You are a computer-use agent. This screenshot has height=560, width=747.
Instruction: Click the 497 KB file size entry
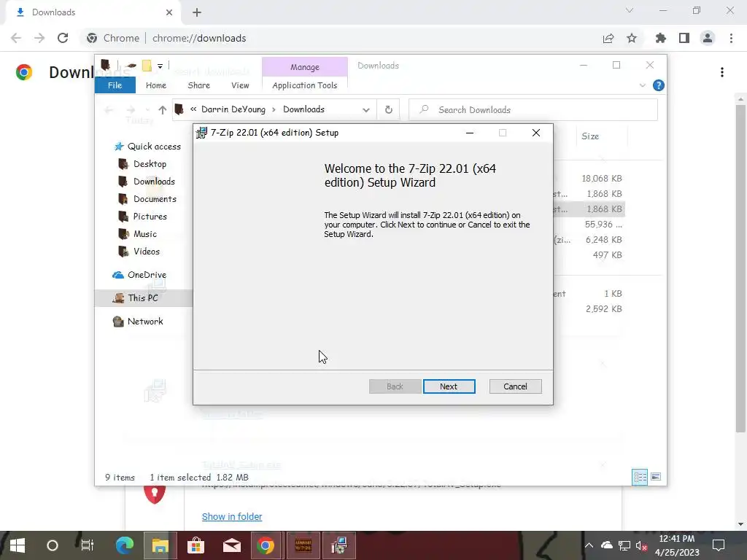(x=608, y=254)
